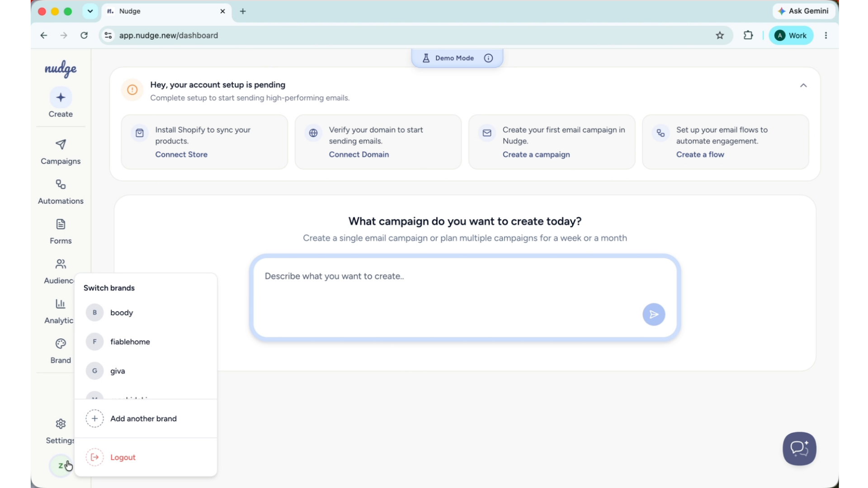Click the account setup warning icon
The height and width of the screenshot is (488, 868).
132,90
